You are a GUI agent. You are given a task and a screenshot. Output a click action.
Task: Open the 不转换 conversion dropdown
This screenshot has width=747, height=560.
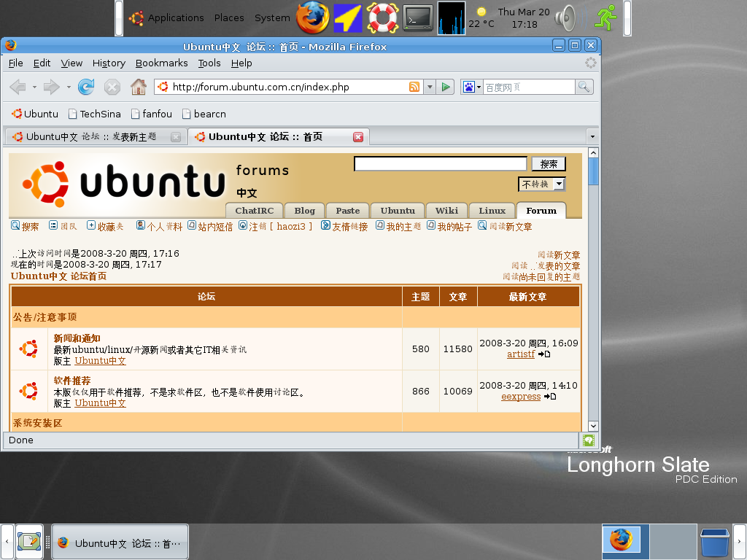(x=542, y=184)
